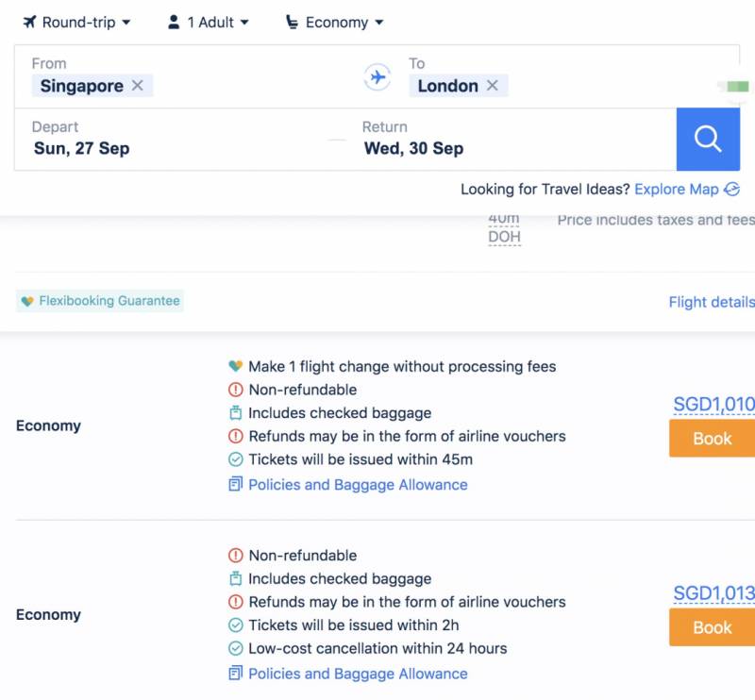This screenshot has width=755, height=700.
Task: Click the airplane icon beside Round-trip
Action: click(x=29, y=22)
